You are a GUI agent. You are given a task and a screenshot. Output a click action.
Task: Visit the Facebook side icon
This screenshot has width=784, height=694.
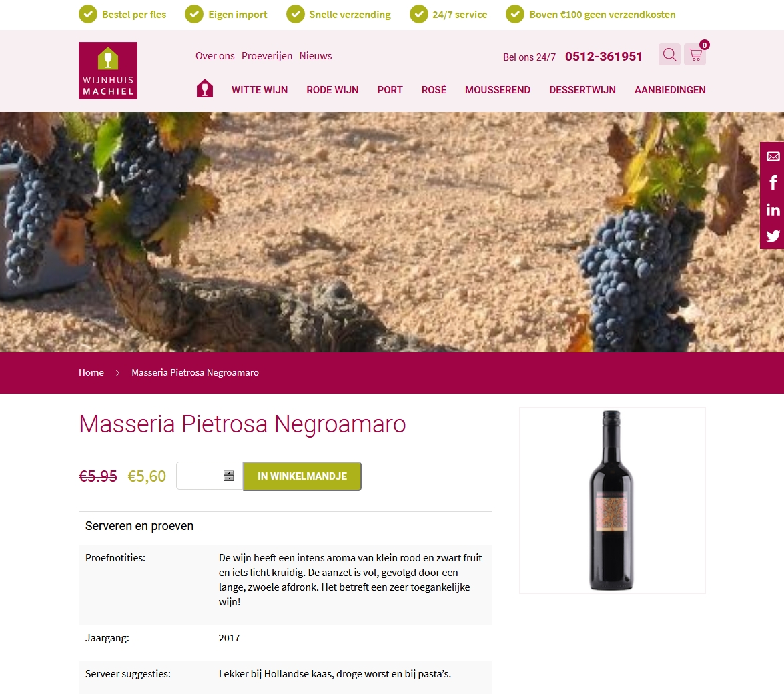pyautogui.click(x=773, y=182)
